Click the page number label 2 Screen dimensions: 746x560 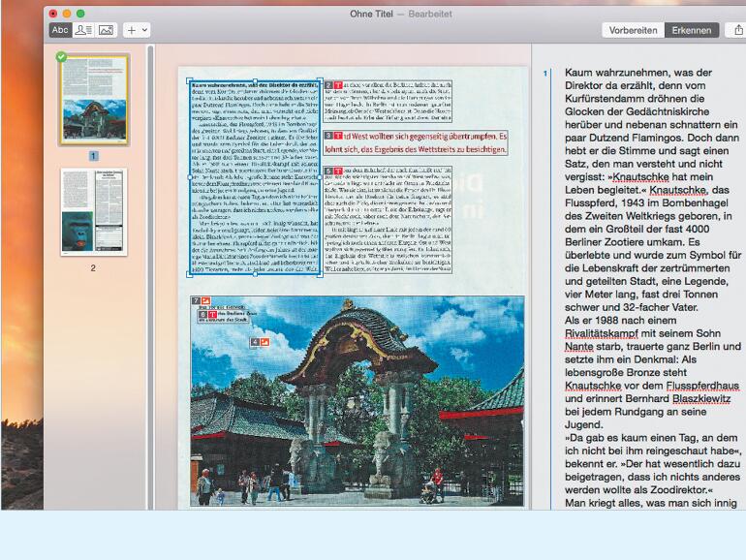[93, 267]
